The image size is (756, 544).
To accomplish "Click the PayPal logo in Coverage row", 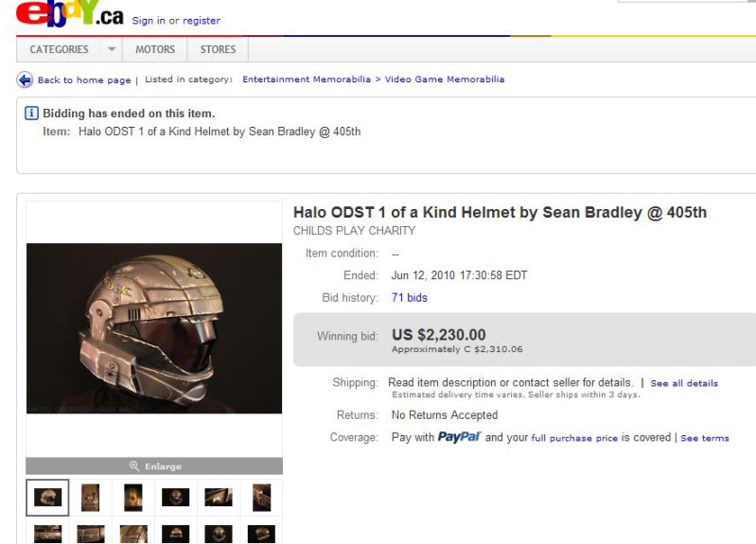I will (459, 437).
